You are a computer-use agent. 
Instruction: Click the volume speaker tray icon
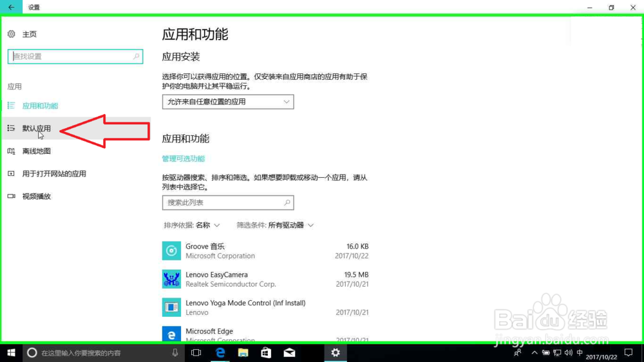tap(569, 352)
